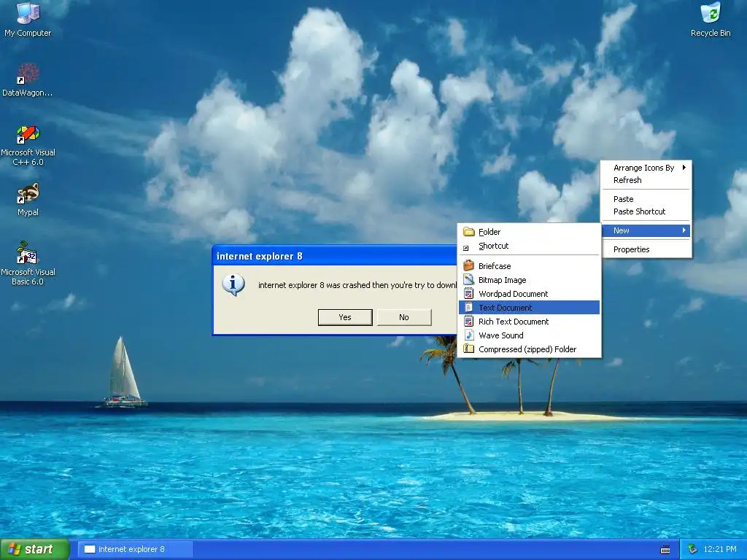
Task: Click the Text Document icon
Action: coord(469,307)
